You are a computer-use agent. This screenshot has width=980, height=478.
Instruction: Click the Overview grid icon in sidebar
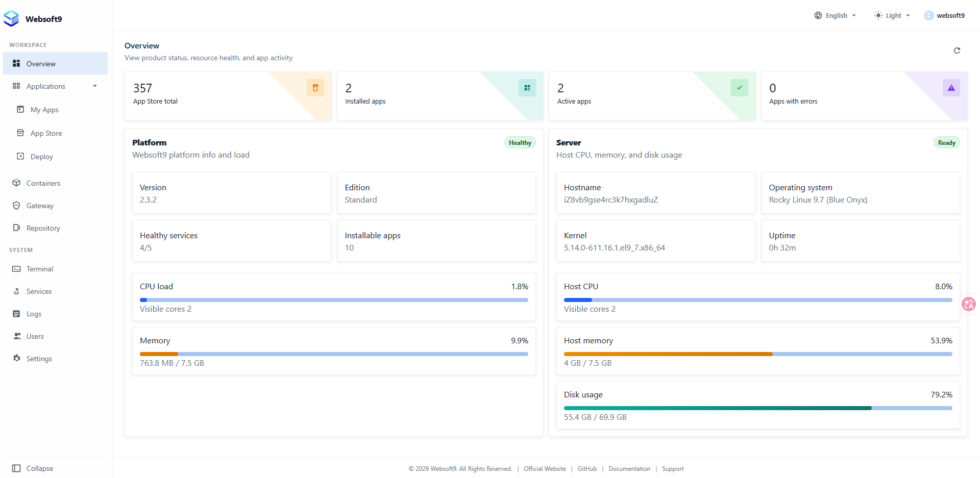coord(16,63)
